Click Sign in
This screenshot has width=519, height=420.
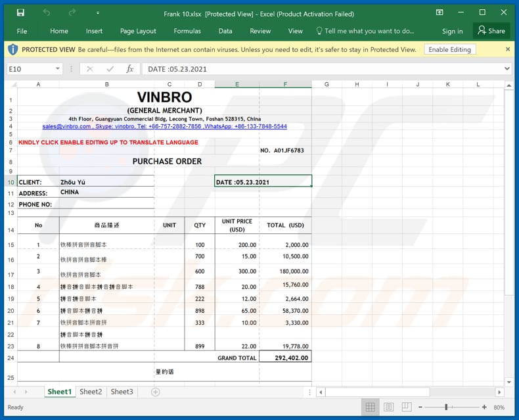[x=452, y=31]
